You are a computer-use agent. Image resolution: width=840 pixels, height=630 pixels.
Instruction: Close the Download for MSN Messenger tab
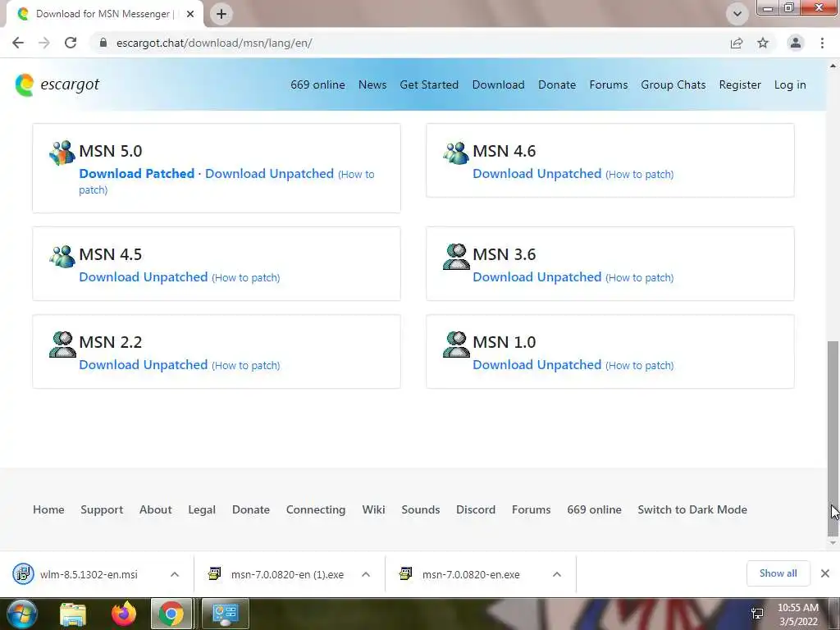coord(189,14)
